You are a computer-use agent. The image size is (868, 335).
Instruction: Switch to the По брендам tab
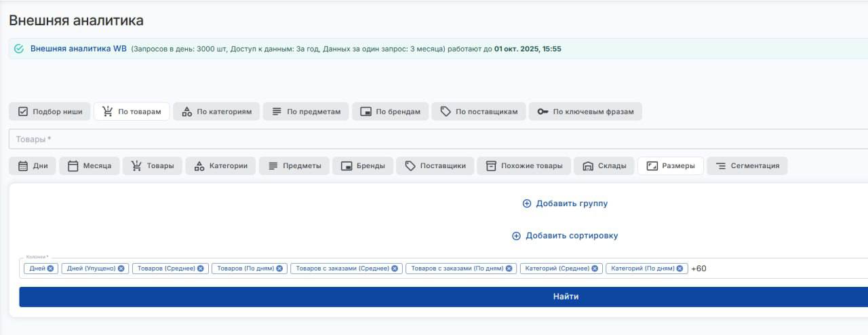coord(390,112)
